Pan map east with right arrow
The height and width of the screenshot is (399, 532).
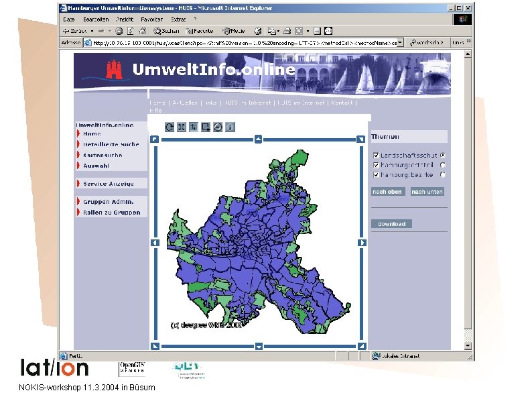point(362,243)
